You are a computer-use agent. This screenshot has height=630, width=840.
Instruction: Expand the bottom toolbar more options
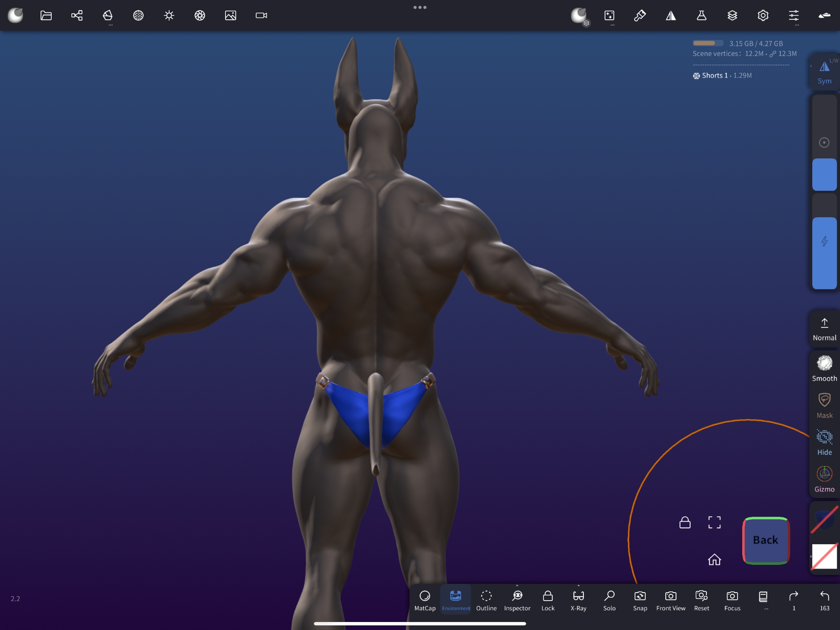[x=763, y=600]
